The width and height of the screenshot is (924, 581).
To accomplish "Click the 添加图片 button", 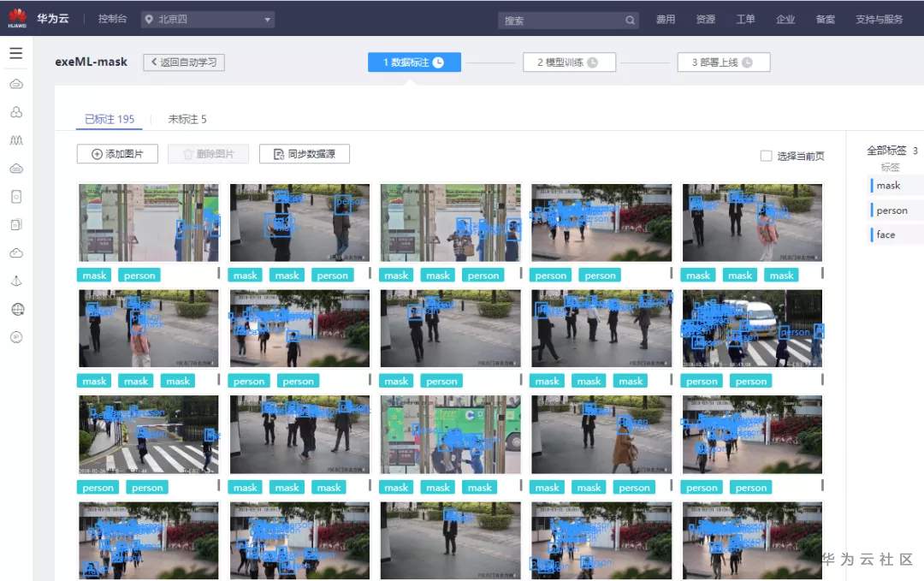I will tap(117, 154).
